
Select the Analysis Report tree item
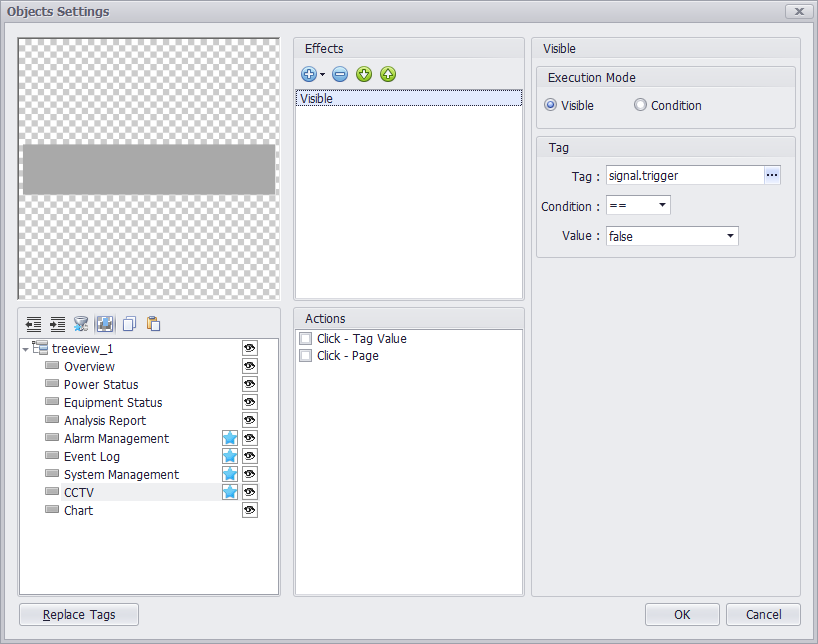[x=105, y=421]
